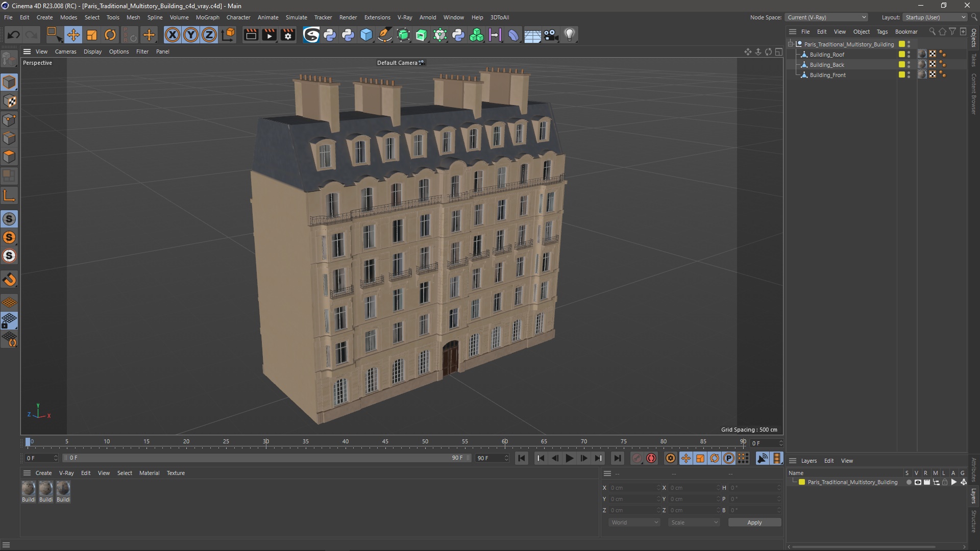Click Building_Back yellow layer swatch
Viewport: 980px width, 551px height.
pos(902,64)
